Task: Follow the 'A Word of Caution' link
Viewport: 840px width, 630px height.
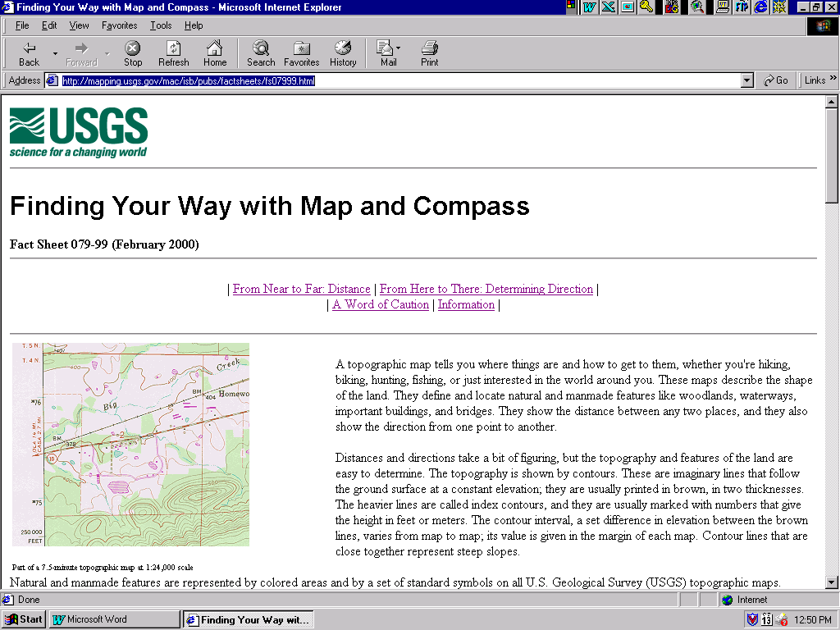Action: [381, 304]
